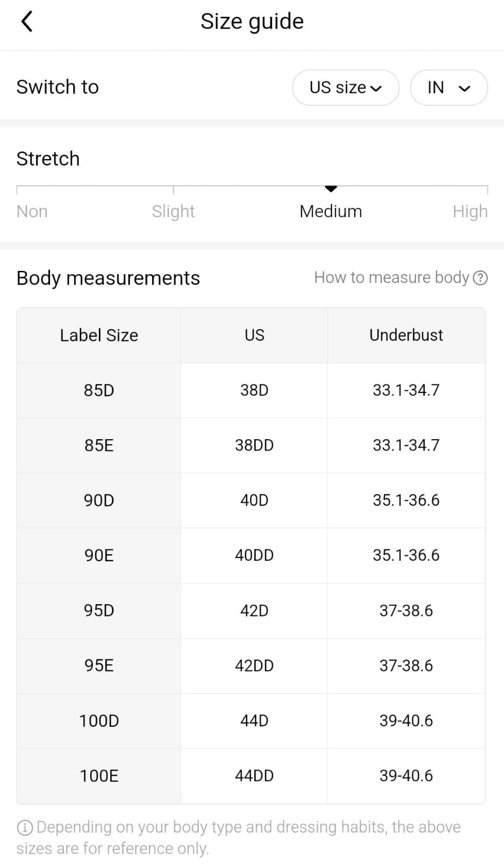Image resolution: width=504 pixels, height=868 pixels.
Task: Select the High stretch label
Action: point(470,211)
